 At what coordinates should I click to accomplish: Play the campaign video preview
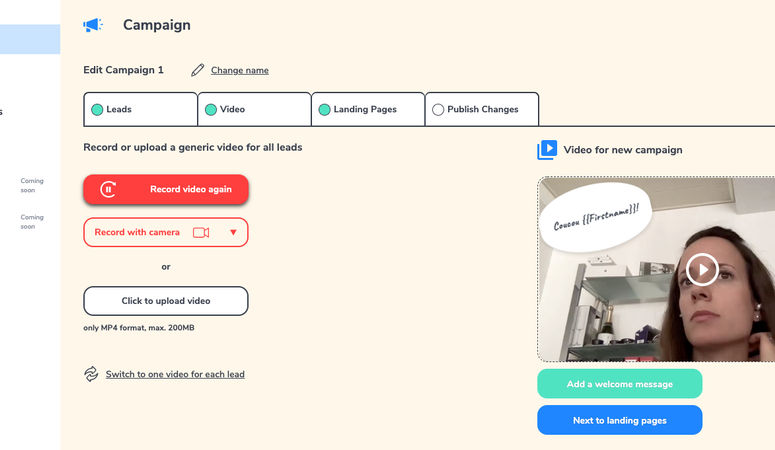702,268
